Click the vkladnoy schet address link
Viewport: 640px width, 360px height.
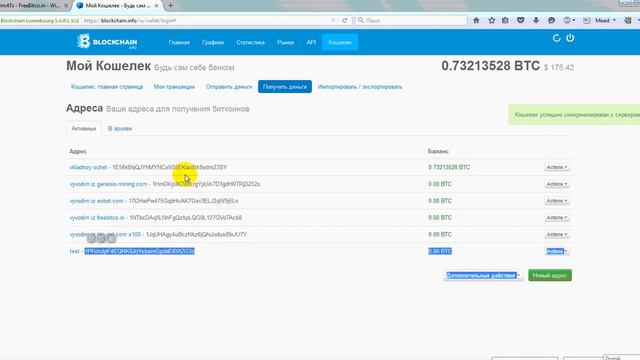click(x=88, y=167)
